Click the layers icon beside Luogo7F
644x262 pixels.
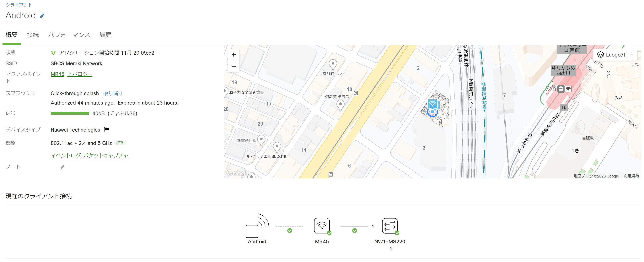[600, 55]
